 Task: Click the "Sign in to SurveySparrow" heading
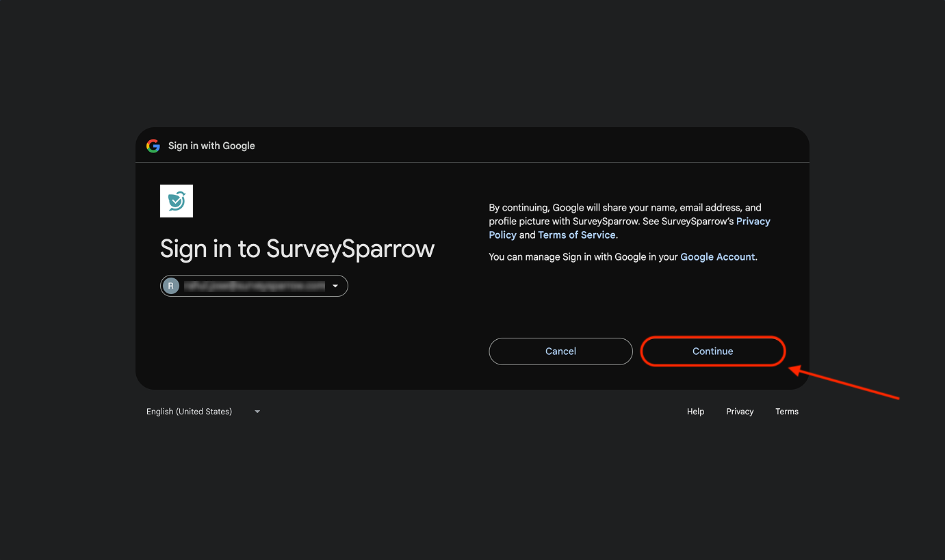pyautogui.click(x=297, y=249)
